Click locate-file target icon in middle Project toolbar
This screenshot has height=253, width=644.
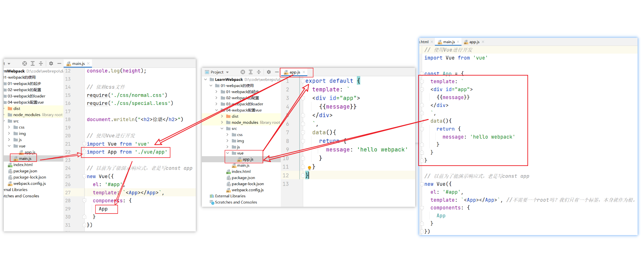pos(243,72)
